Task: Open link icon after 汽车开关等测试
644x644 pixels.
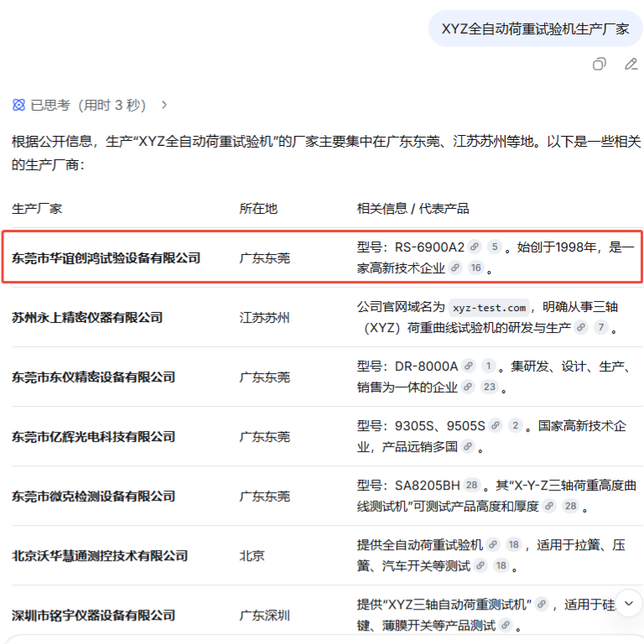Action: coord(480,565)
